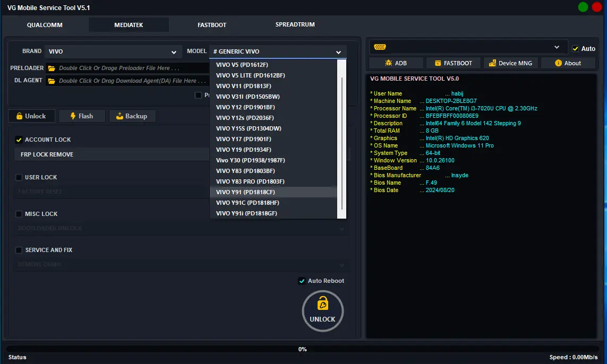
Task: Collapse the MODEL # GENERIC VIVO dropdown
Action: (278, 51)
